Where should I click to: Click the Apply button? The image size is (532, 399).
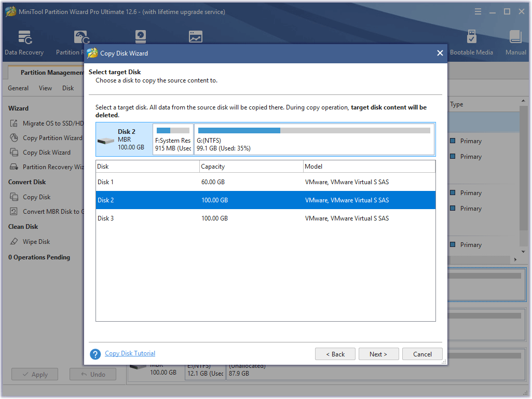click(x=35, y=374)
